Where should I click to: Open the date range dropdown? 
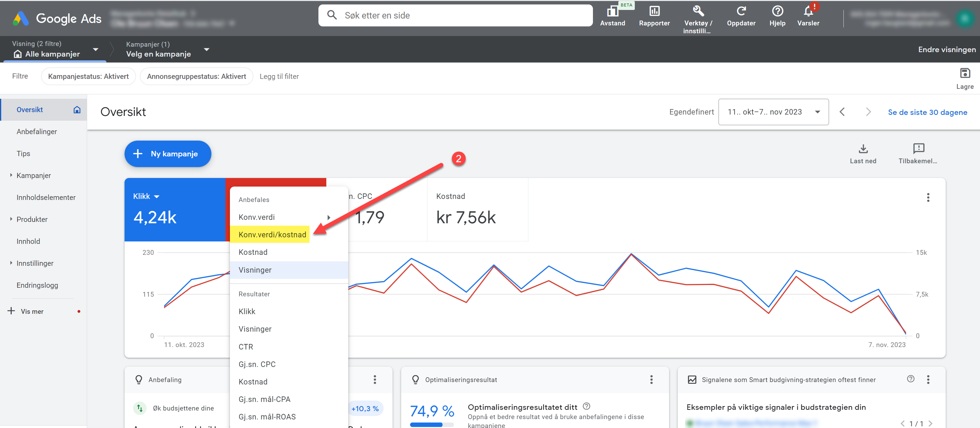(773, 112)
